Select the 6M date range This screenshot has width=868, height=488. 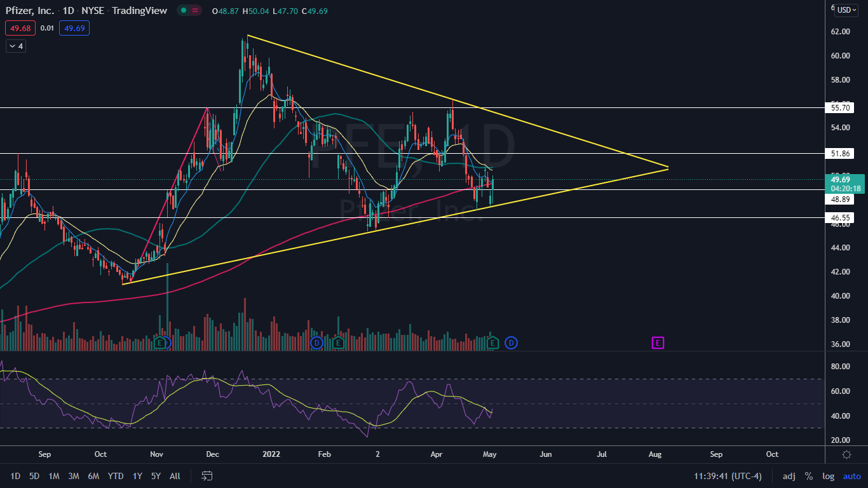click(x=93, y=476)
